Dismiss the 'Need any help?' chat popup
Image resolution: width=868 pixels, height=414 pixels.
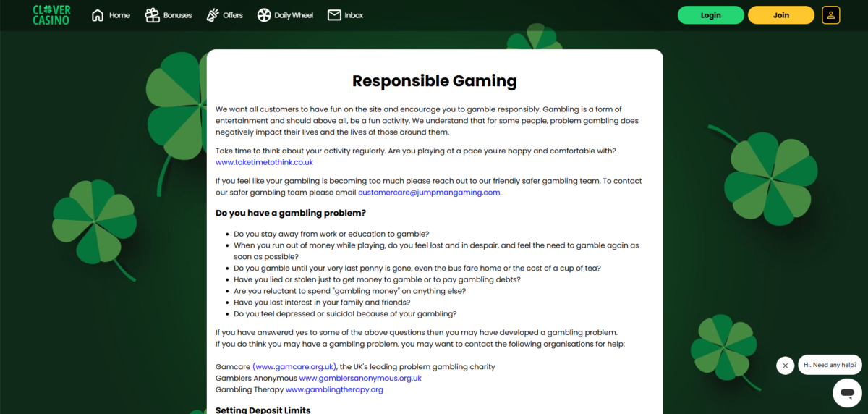pyautogui.click(x=785, y=366)
